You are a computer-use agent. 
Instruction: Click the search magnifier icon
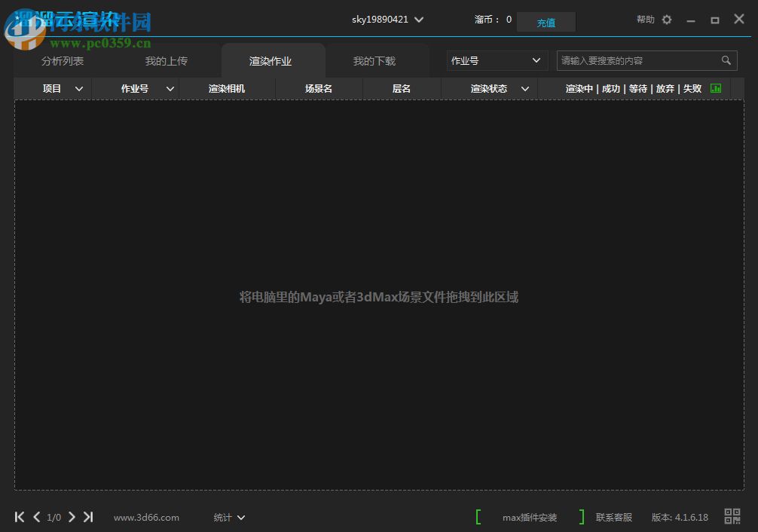click(726, 60)
